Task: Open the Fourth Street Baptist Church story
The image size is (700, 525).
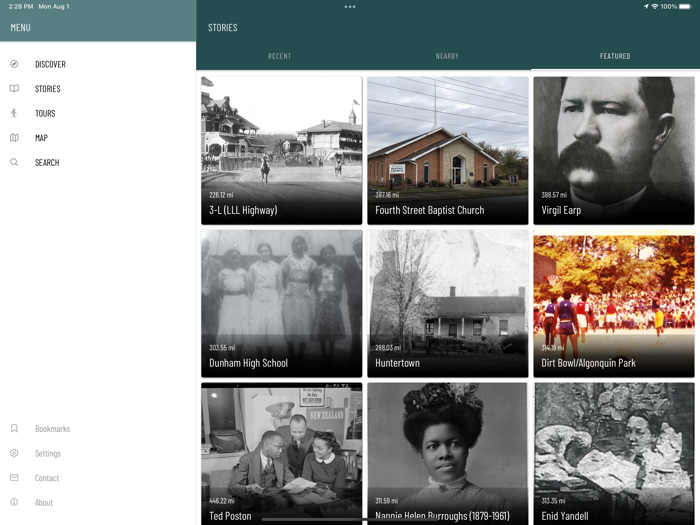Action: coord(448,150)
